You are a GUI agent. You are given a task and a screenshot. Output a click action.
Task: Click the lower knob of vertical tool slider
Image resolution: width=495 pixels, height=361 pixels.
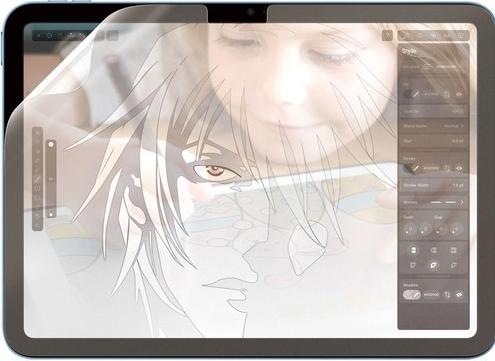pos(51,214)
